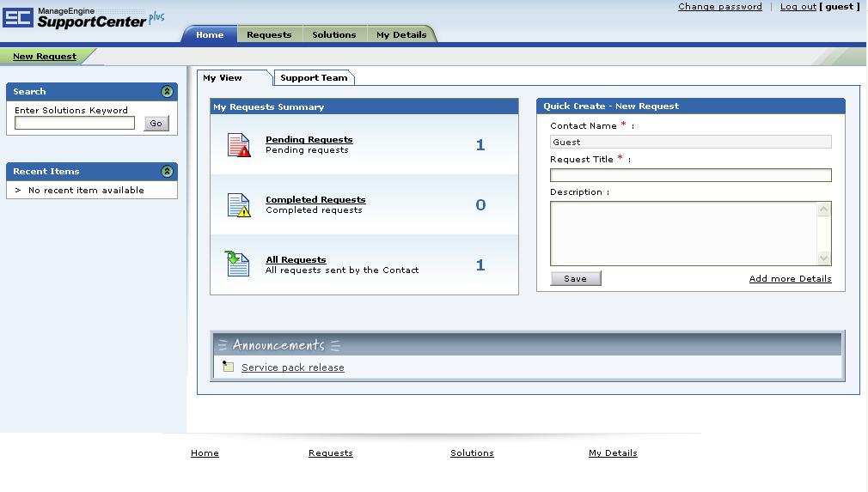Save the quick create request
Viewport: 868px width, 492px height.
(x=575, y=279)
